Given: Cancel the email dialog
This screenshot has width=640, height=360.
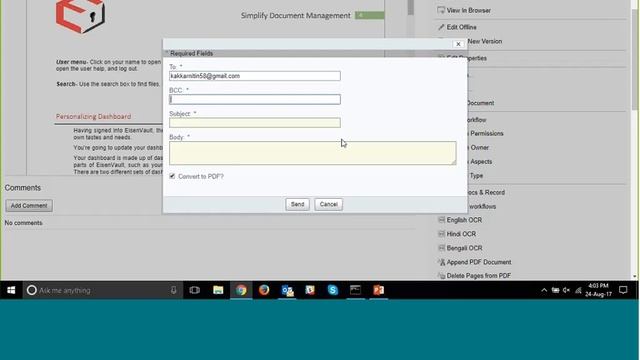Looking at the screenshot, I should pos(329,204).
